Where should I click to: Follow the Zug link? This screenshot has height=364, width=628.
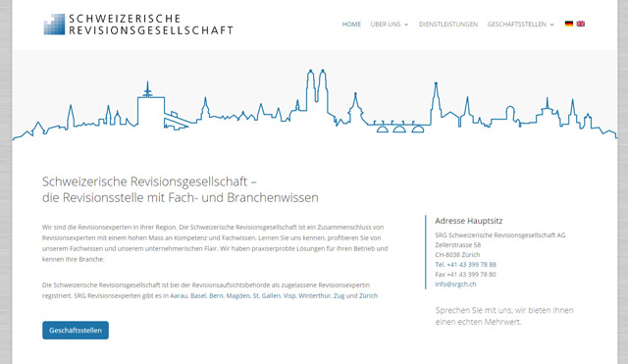[339, 296]
